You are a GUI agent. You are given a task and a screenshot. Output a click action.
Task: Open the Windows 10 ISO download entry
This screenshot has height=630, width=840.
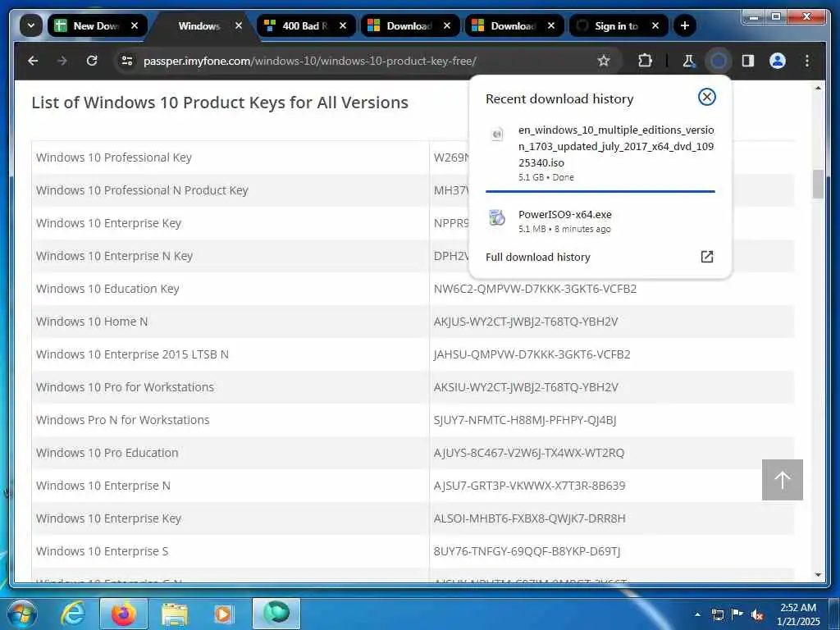[600, 153]
